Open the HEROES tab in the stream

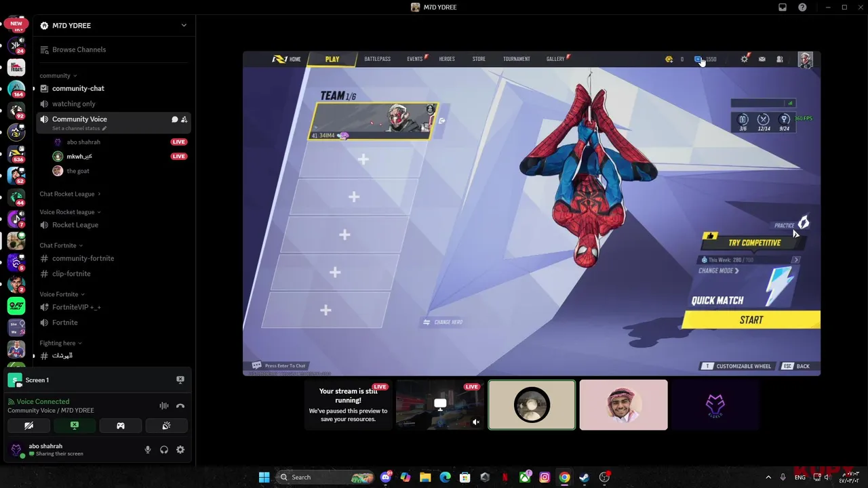point(447,59)
